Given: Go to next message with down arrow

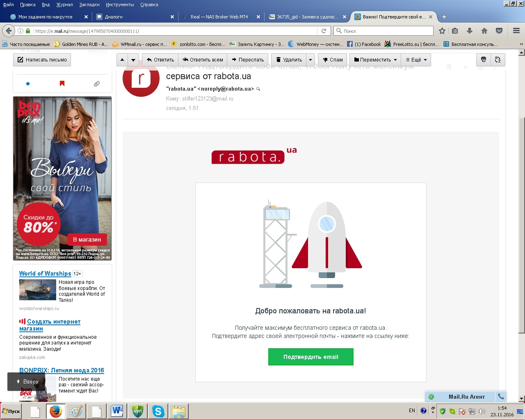Looking at the screenshot, I should coord(133,59).
